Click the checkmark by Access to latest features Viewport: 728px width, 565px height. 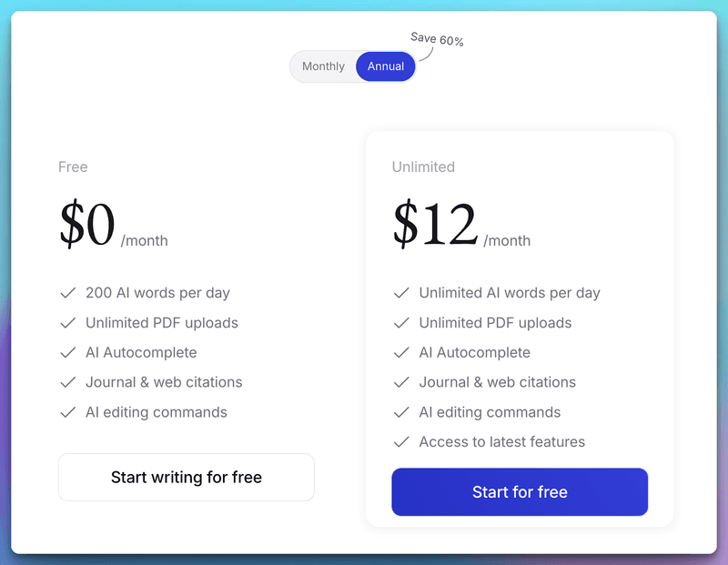(401, 442)
